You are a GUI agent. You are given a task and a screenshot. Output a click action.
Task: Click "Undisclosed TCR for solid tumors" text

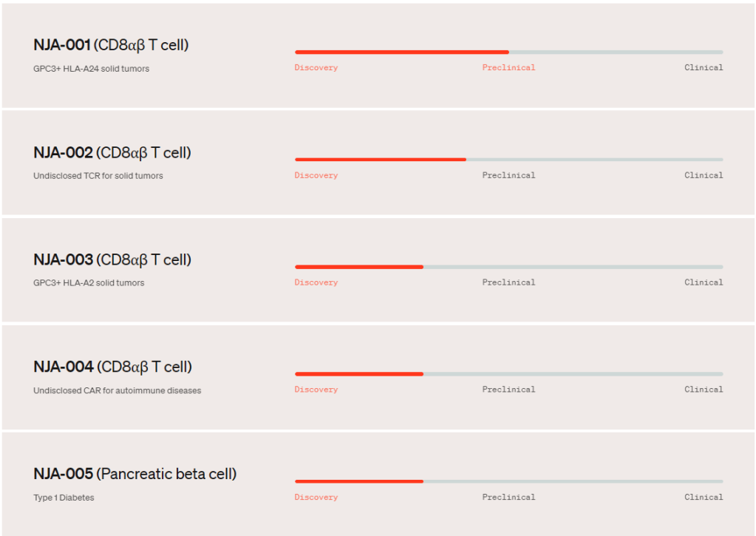pos(98,176)
